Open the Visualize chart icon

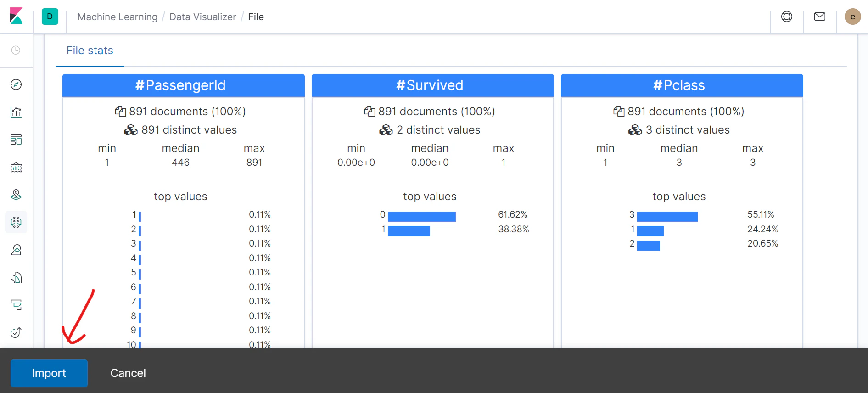(x=16, y=112)
